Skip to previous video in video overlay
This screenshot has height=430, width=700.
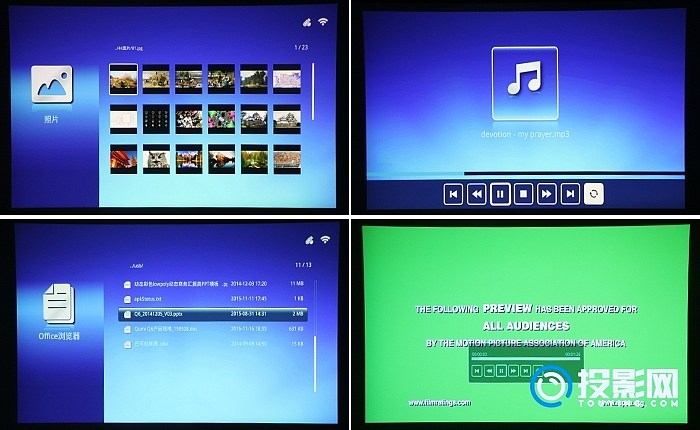[x=477, y=371]
